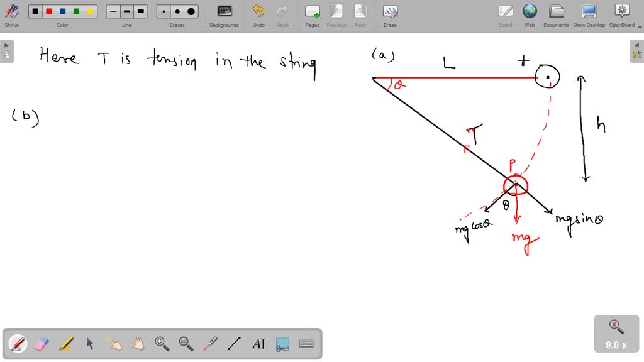Select the largest eraser size

tap(191, 11)
